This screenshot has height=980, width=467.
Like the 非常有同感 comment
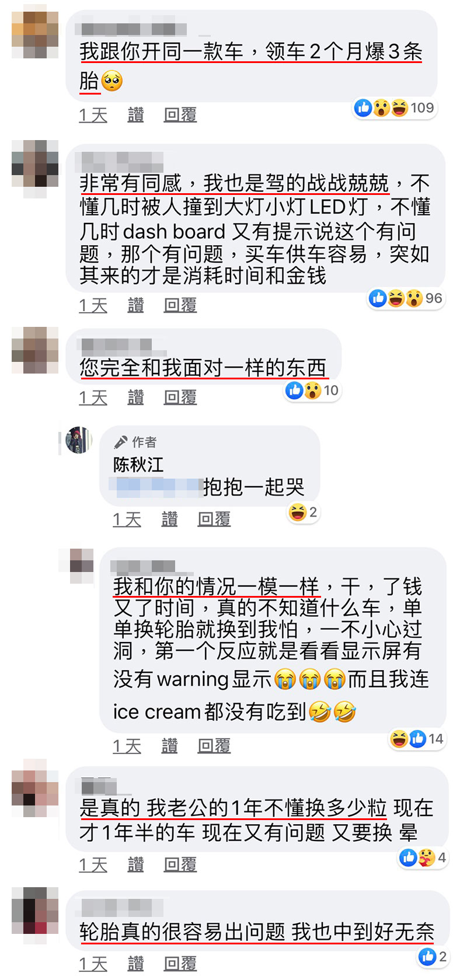(x=135, y=305)
